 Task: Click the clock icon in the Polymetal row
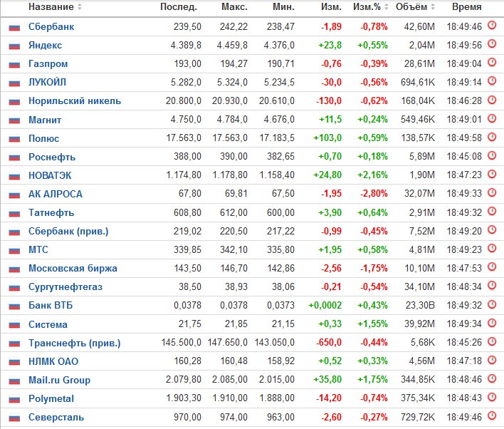click(492, 397)
